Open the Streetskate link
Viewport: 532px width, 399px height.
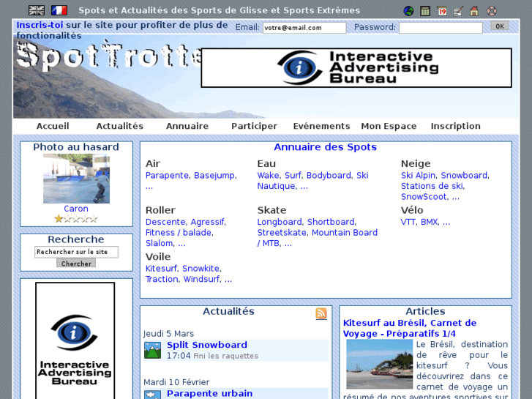(x=282, y=233)
